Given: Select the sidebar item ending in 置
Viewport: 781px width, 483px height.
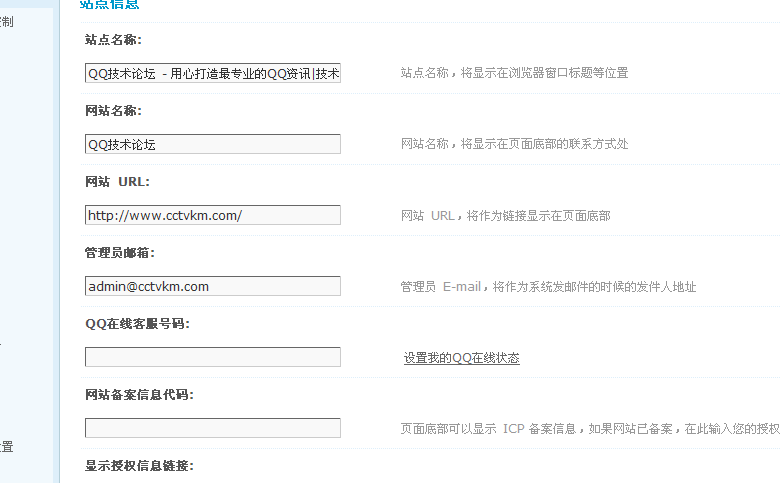Looking at the screenshot, I should point(7,447).
